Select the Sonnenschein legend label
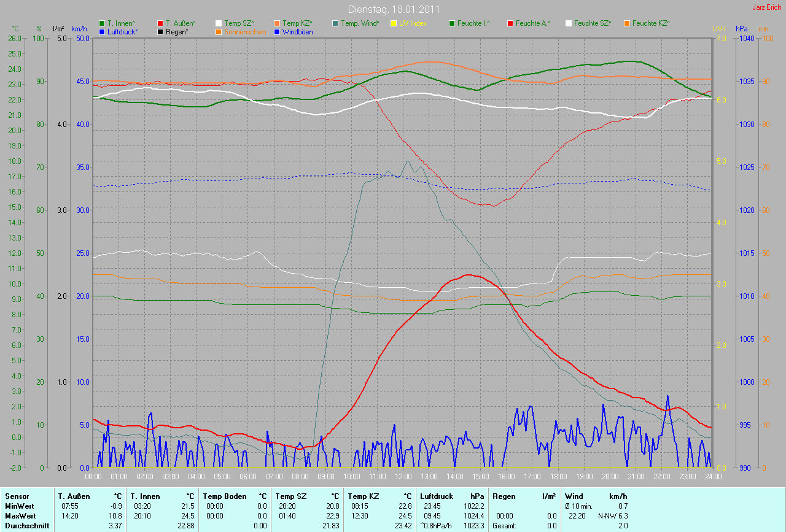Image resolution: width=786 pixels, height=532 pixels. point(245,31)
